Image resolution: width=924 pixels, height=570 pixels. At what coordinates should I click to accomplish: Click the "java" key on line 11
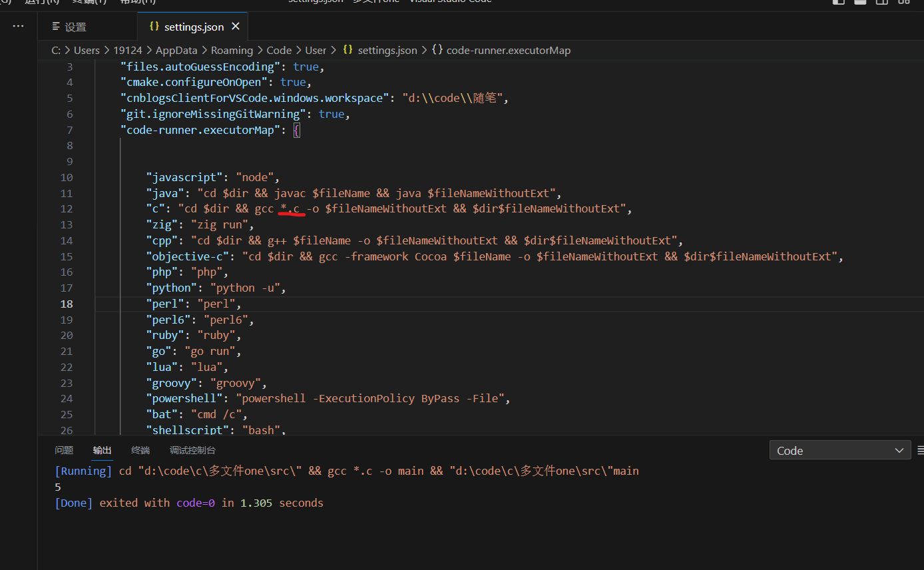(x=165, y=193)
